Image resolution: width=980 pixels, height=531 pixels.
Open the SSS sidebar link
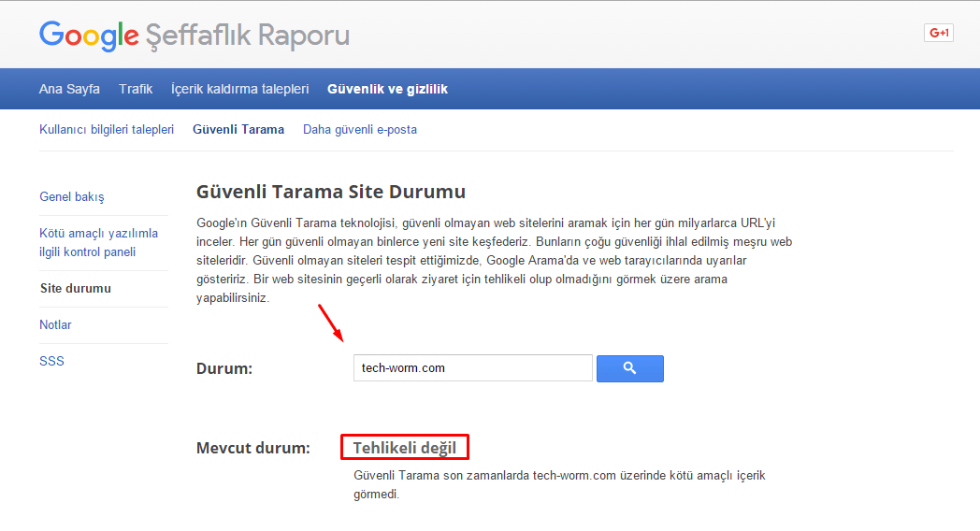tap(51, 361)
